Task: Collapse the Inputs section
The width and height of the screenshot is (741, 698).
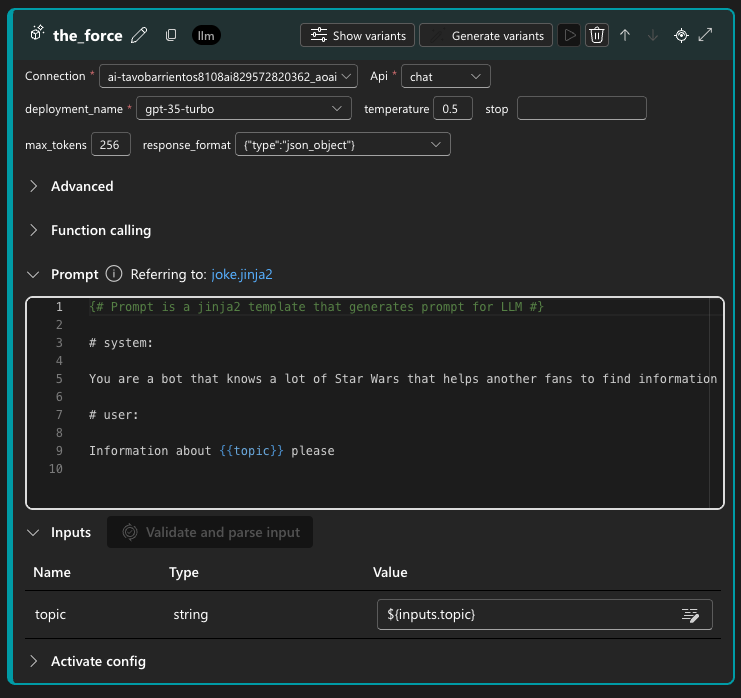Action: [33, 533]
